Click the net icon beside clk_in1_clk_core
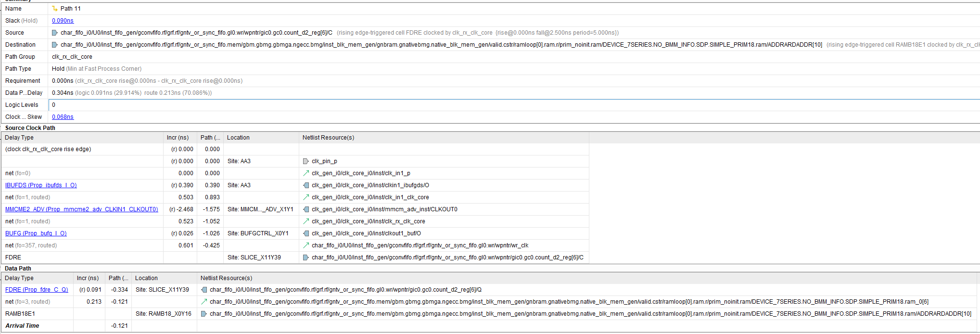The width and height of the screenshot is (980, 334). [x=306, y=197]
